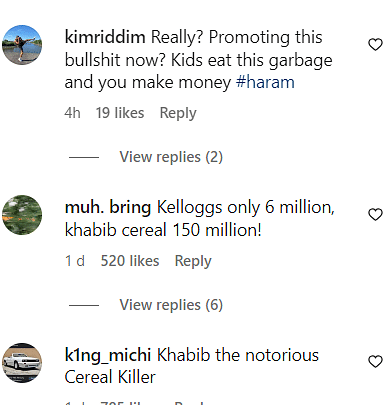Viewport: 391px width, 405px height.
Task: Reply to kimriddim's comment
Action: tap(178, 113)
